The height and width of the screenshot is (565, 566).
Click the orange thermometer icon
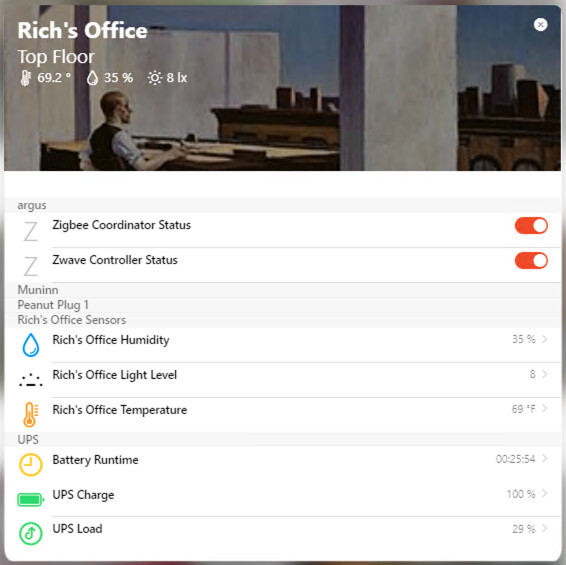tap(31, 414)
